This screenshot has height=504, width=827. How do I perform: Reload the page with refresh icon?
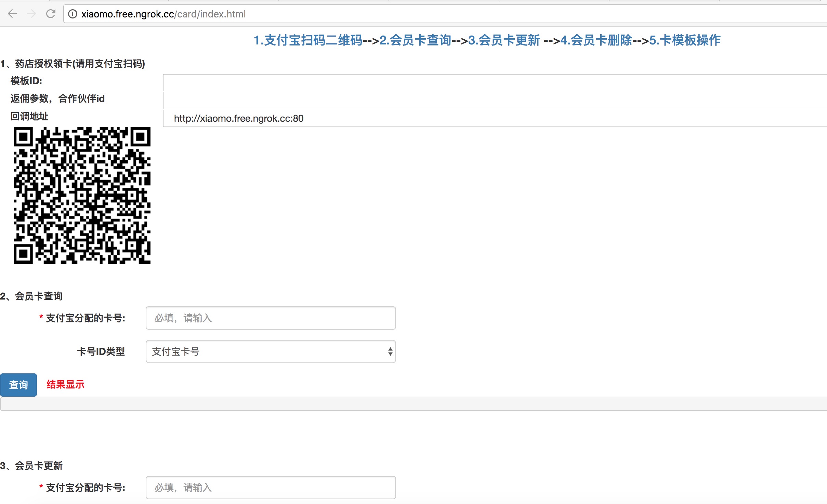click(x=51, y=14)
